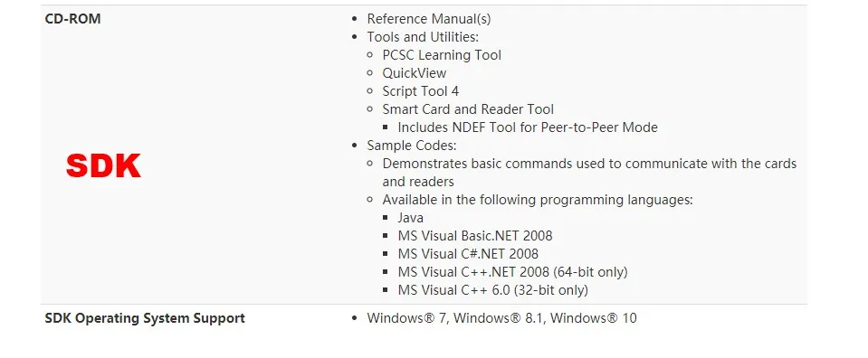
Task: Click MS Visual C#.NET 2008 entry
Action: tap(468, 254)
